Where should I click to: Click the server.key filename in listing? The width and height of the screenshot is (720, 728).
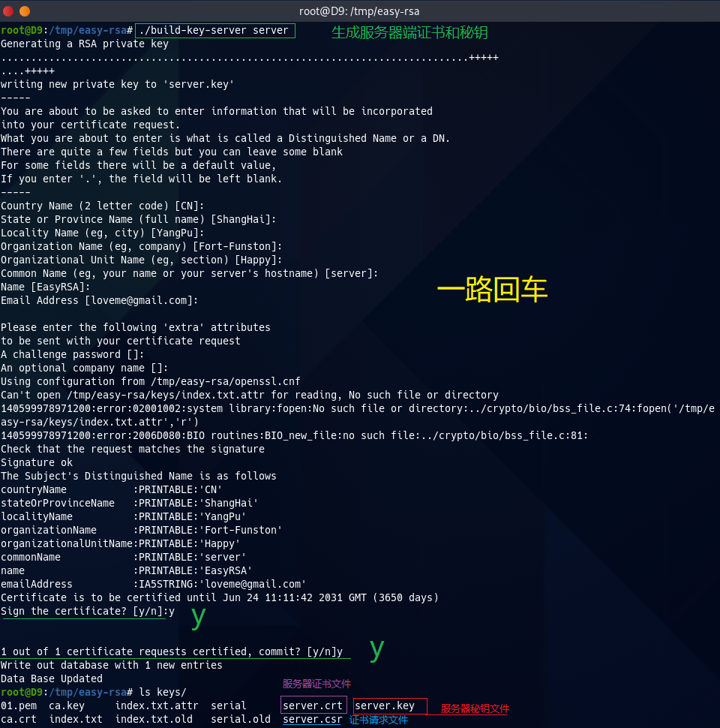(385, 705)
